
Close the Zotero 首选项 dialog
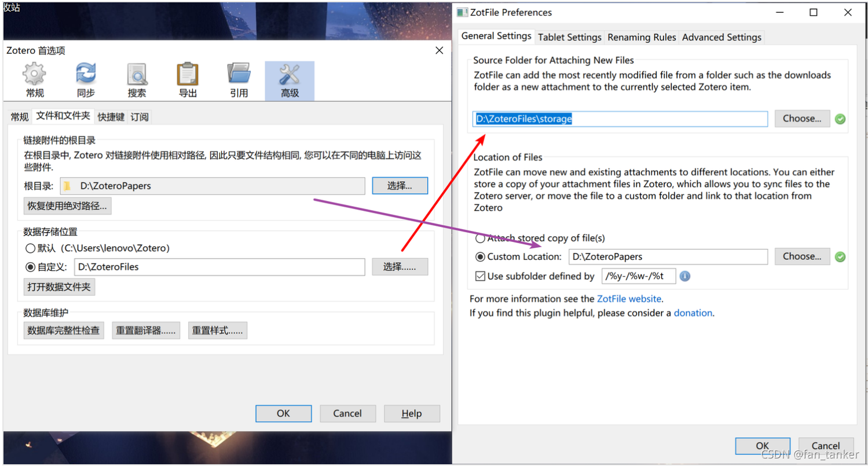click(439, 50)
